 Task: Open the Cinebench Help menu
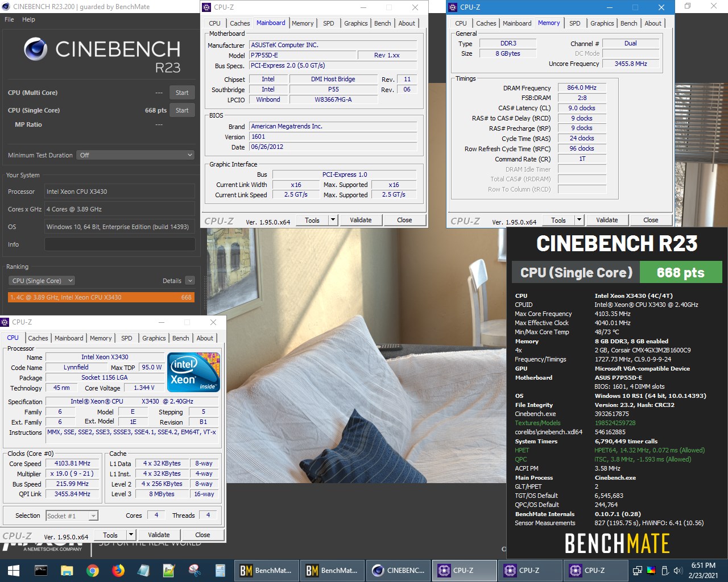(28, 19)
